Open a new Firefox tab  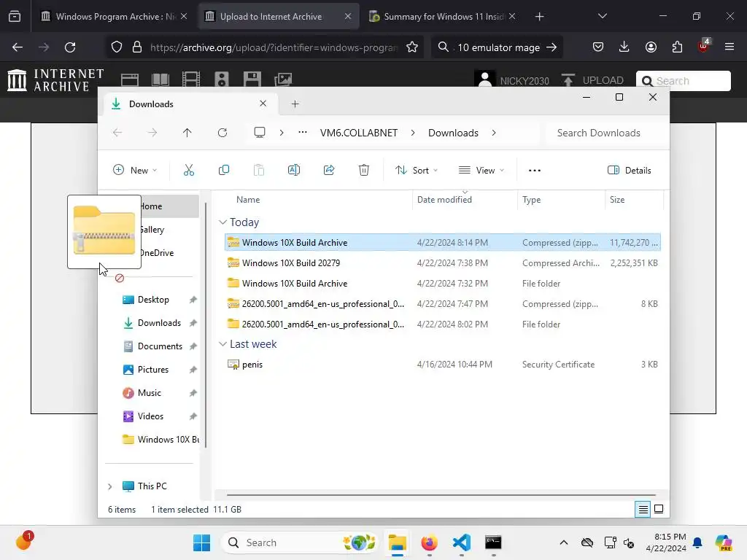coord(539,17)
